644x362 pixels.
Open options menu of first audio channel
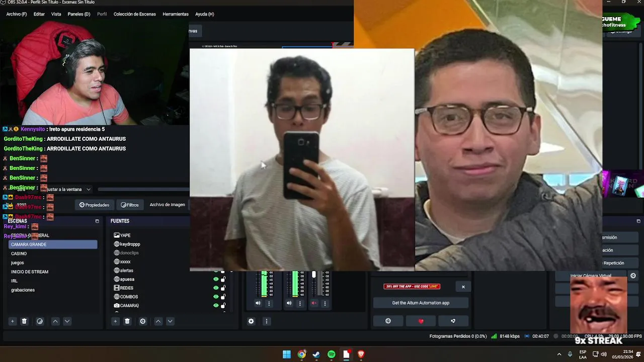tap(269, 303)
